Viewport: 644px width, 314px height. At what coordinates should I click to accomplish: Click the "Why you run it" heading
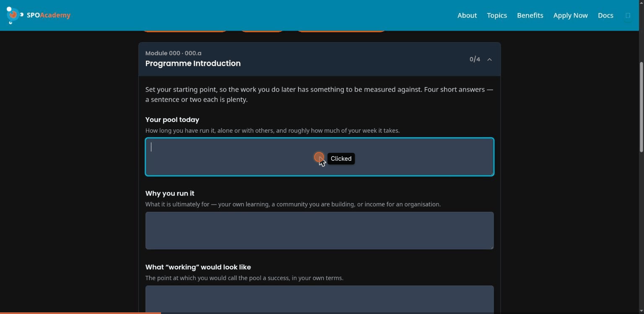[x=170, y=193]
